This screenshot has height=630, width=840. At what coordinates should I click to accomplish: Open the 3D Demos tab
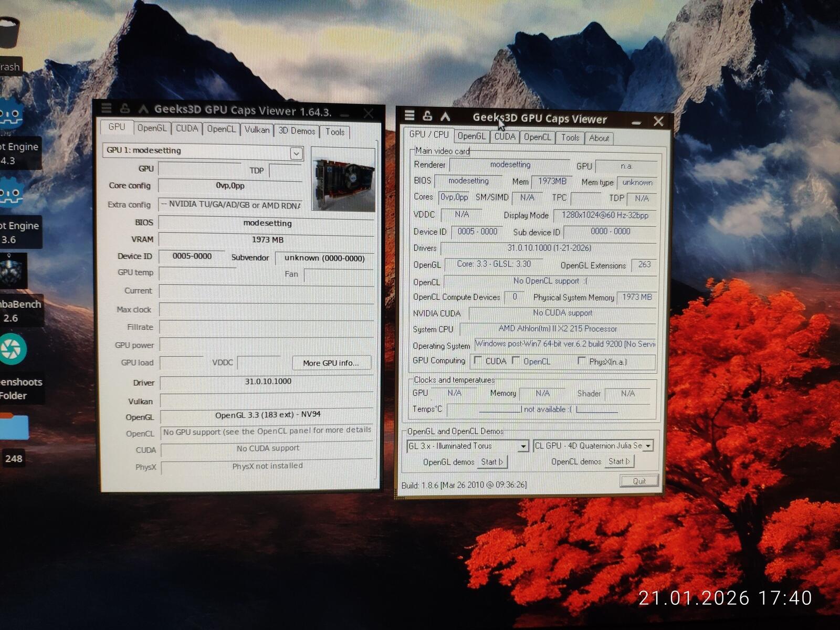297,131
